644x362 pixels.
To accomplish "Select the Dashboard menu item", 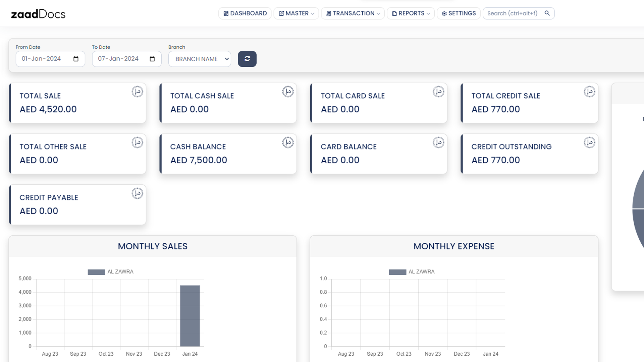I will point(245,13).
